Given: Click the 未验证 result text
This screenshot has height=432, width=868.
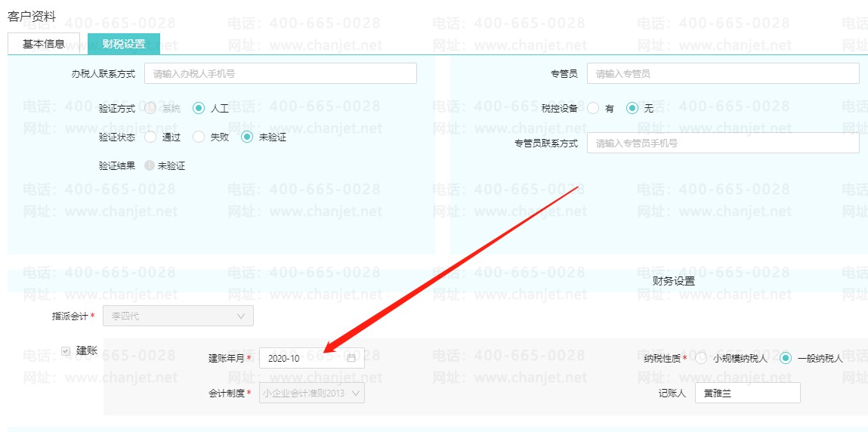Looking at the screenshot, I should pyautogui.click(x=171, y=165).
